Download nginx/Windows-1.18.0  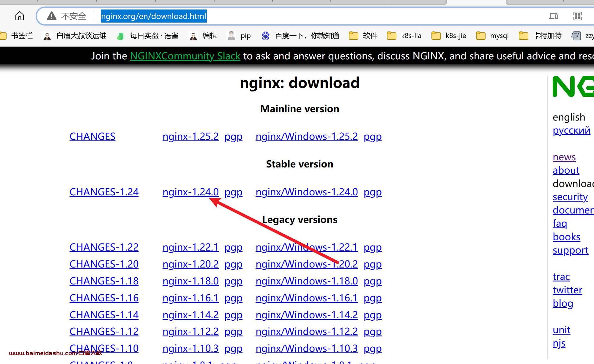[x=307, y=281]
